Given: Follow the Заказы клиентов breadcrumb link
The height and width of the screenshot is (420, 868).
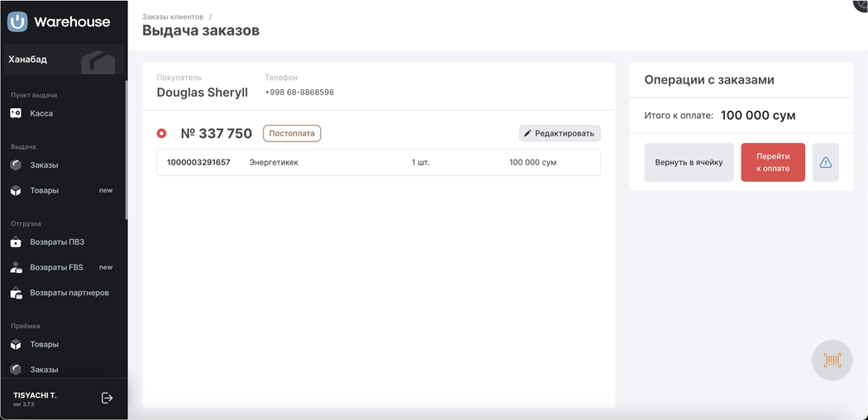Looking at the screenshot, I should tap(172, 17).
